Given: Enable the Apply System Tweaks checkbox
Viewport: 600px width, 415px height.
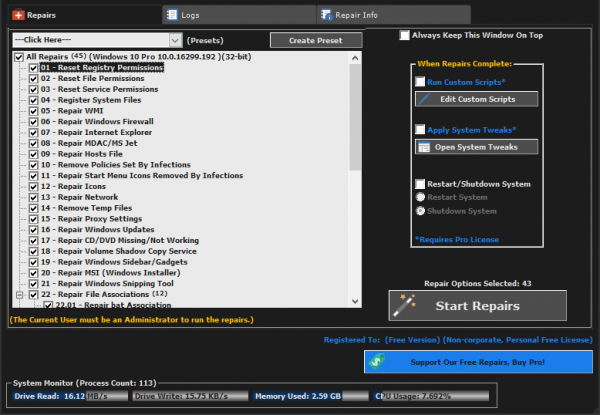Looking at the screenshot, I should [420, 129].
